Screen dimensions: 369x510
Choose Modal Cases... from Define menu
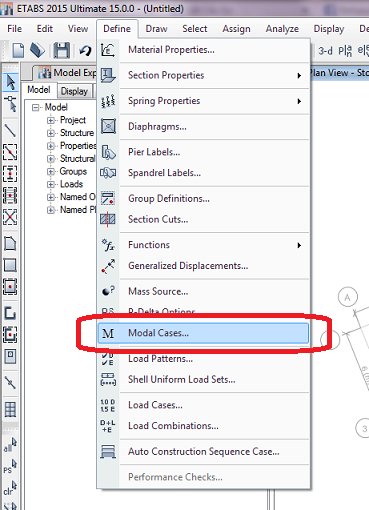tap(203, 333)
